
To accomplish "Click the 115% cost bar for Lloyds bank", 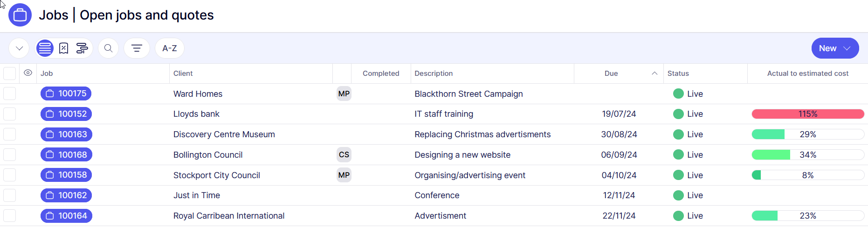I will click(x=807, y=114).
